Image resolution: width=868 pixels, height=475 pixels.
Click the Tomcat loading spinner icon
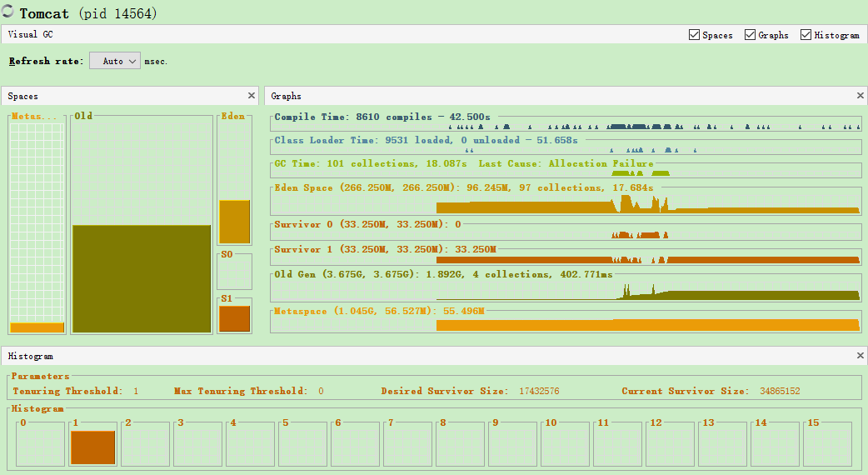click(7, 11)
